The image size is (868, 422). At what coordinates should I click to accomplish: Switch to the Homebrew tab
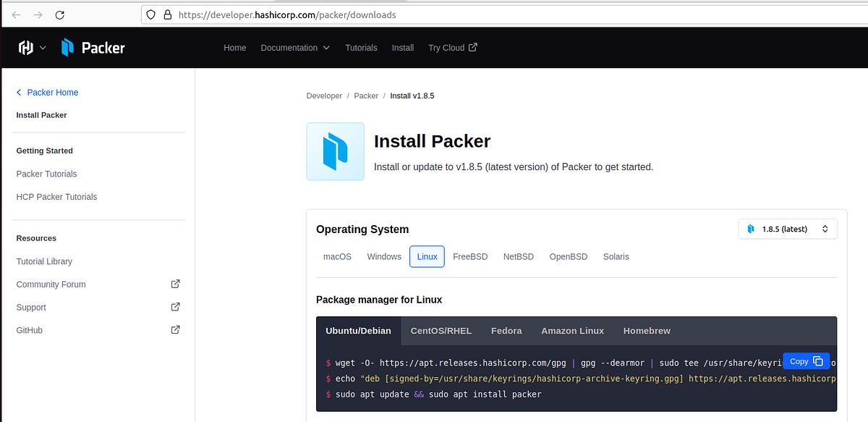pos(646,331)
